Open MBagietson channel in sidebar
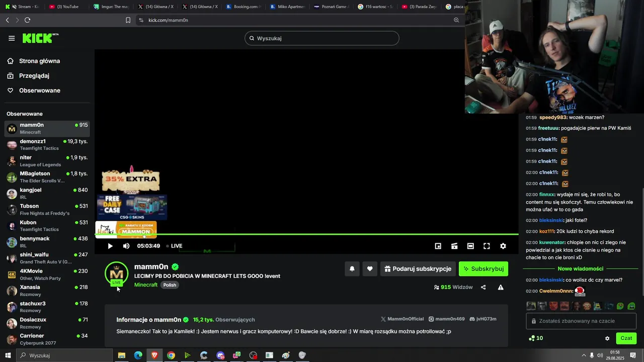644x362 pixels. click(47, 177)
